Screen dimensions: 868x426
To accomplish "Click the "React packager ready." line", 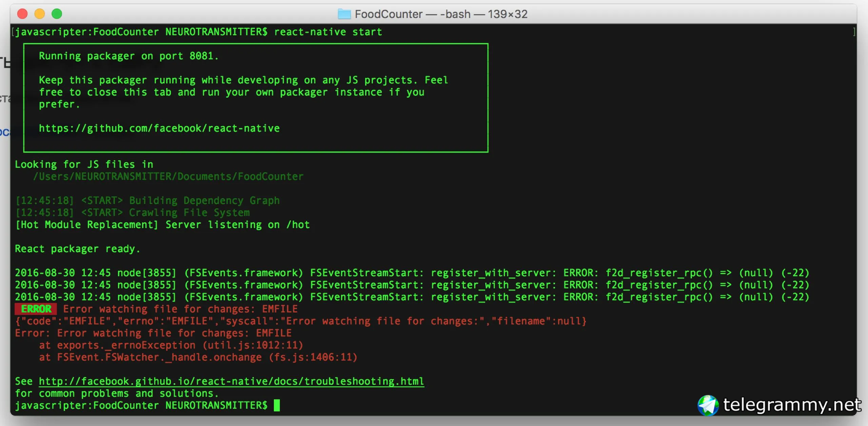I will point(77,249).
